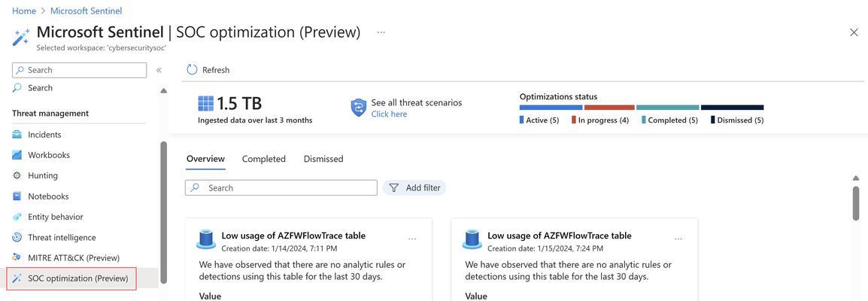The image size is (868, 301).
Task: Collapse the sidebar with double chevron
Action: tap(158, 70)
